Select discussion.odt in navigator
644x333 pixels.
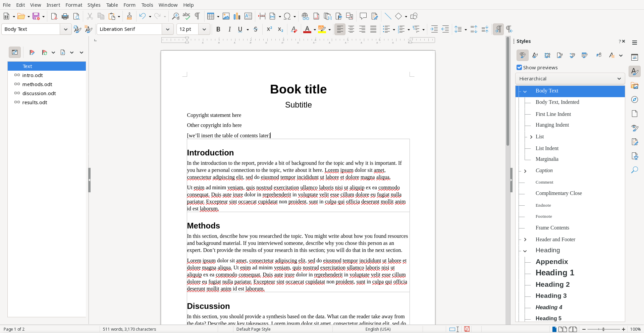point(47,93)
